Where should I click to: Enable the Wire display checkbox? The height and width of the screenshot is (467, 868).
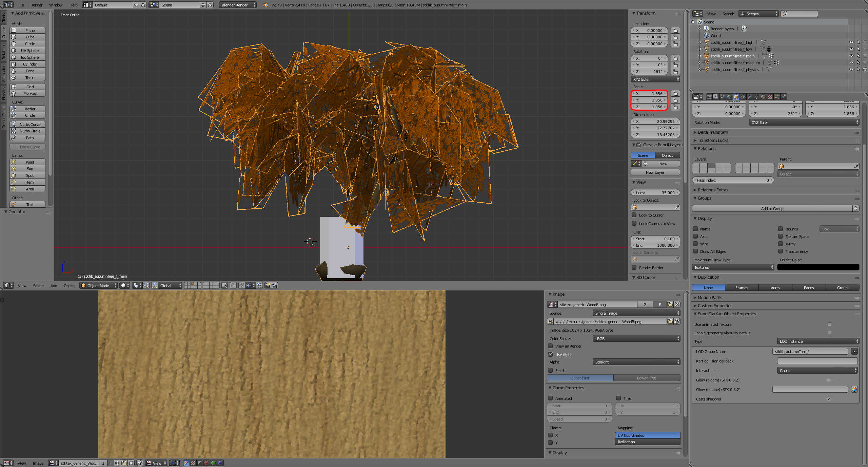695,244
